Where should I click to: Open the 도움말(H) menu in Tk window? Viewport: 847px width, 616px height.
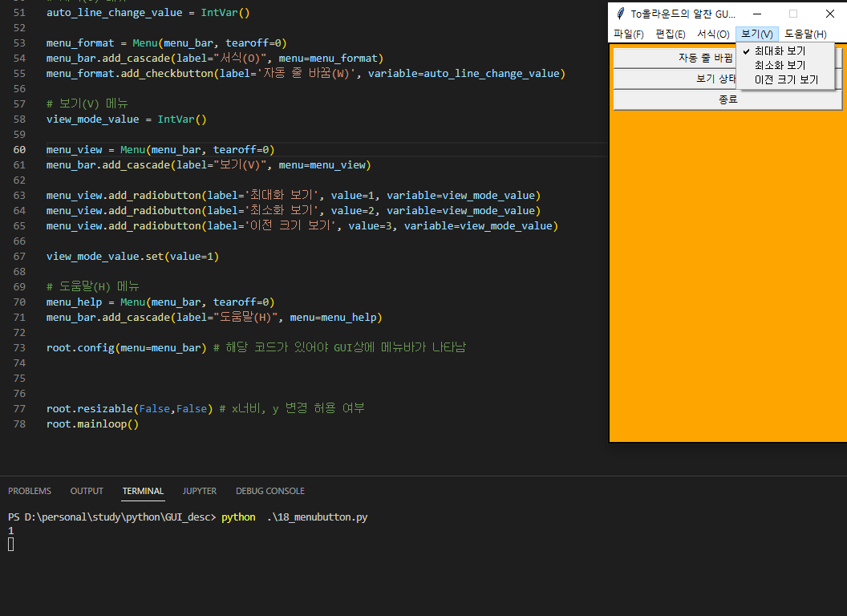[x=805, y=34]
